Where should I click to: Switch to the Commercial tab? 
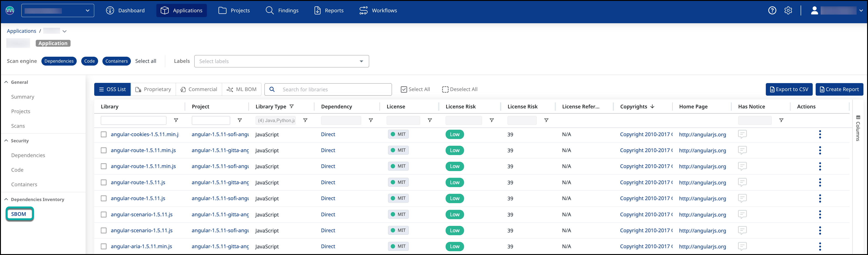coord(199,89)
